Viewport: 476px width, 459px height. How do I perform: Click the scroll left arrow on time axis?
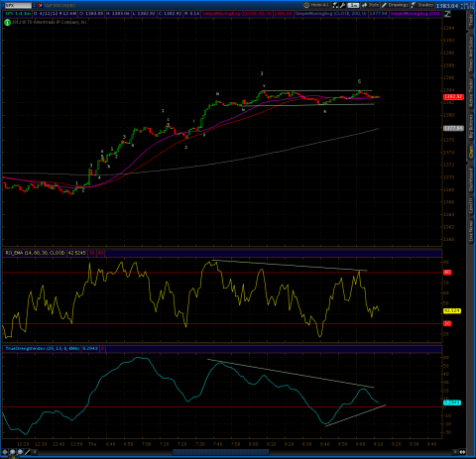(35, 452)
